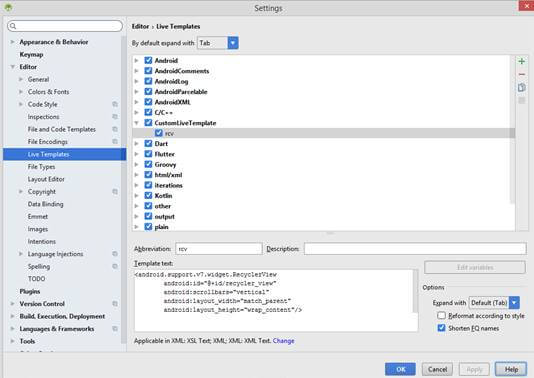Screen dimensions: 534x378
Task: Click the Abbreviation input field
Action: tap(219, 249)
